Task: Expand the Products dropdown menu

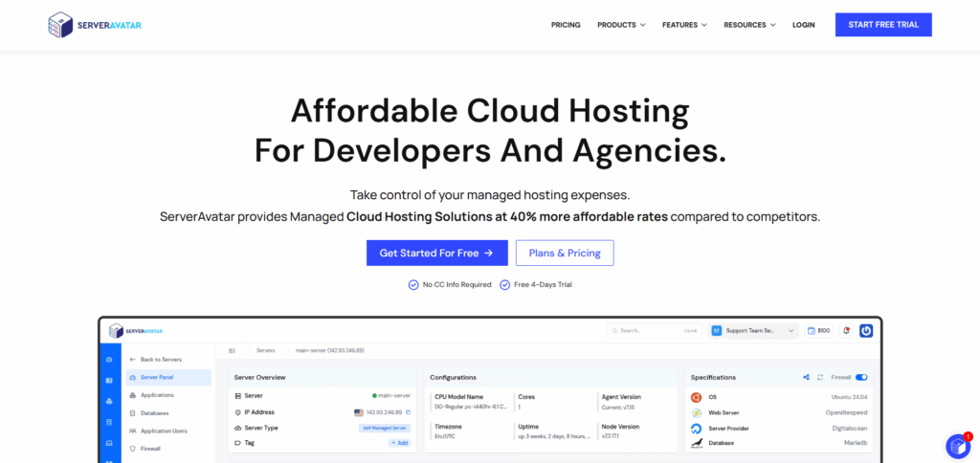Action: [x=621, y=25]
